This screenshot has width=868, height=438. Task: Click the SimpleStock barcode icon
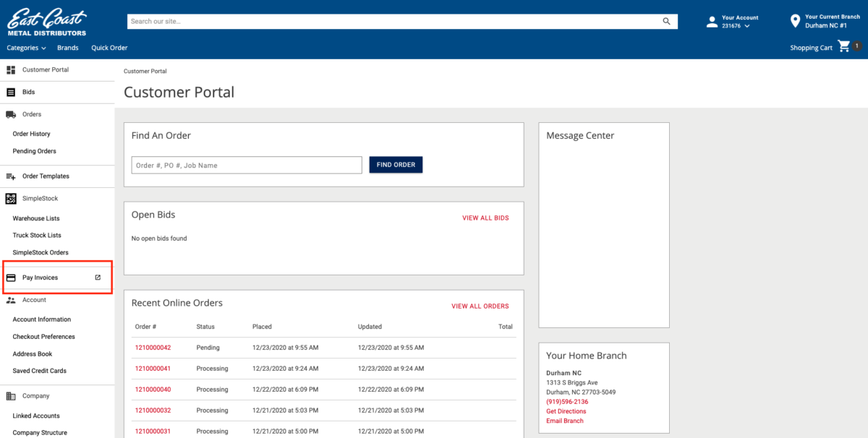tap(11, 197)
